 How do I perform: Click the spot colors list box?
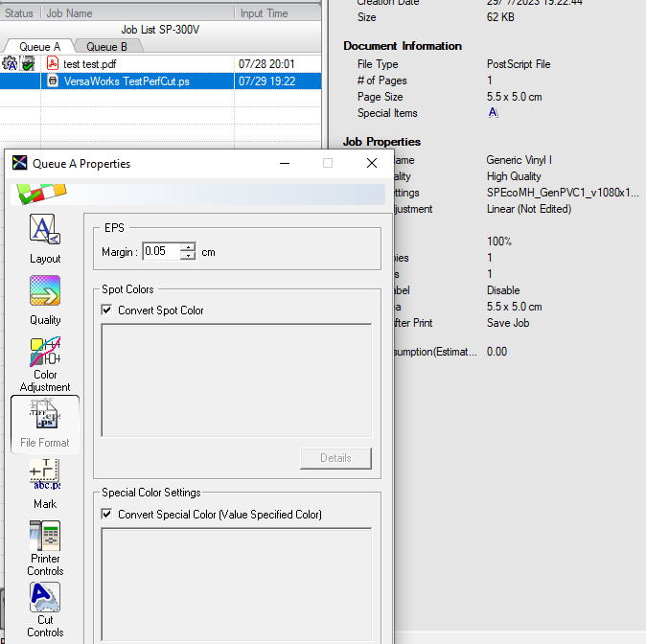click(x=237, y=380)
